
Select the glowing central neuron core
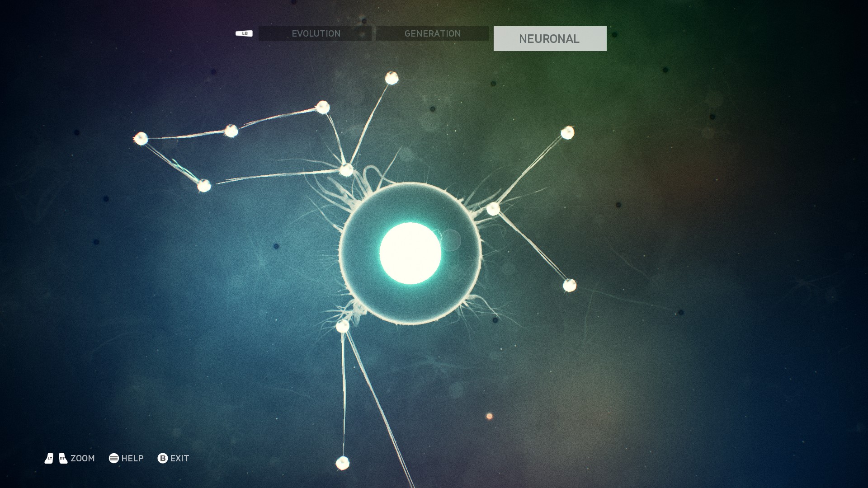coord(410,253)
